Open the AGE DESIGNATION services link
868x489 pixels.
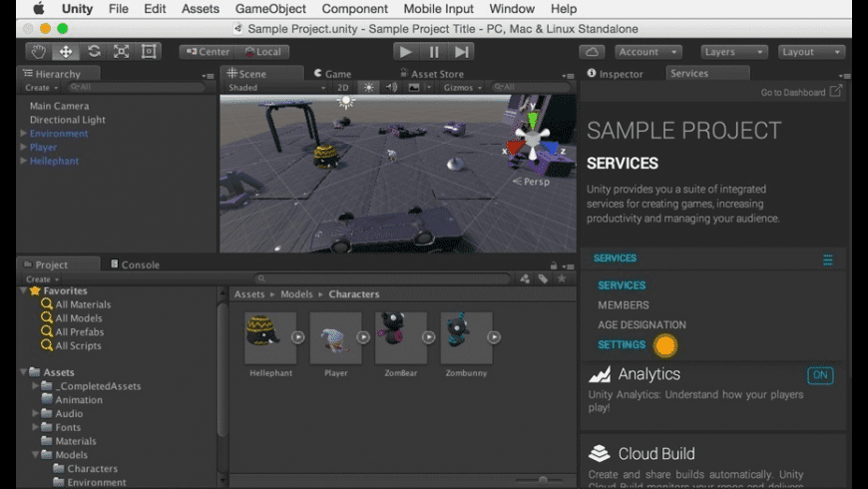(642, 324)
